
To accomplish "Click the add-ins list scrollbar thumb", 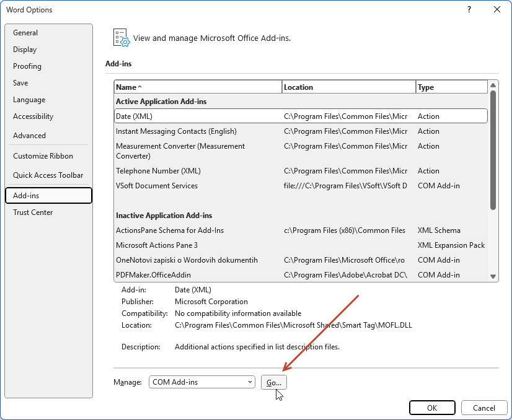I will pyautogui.click(x=493, y=150).
